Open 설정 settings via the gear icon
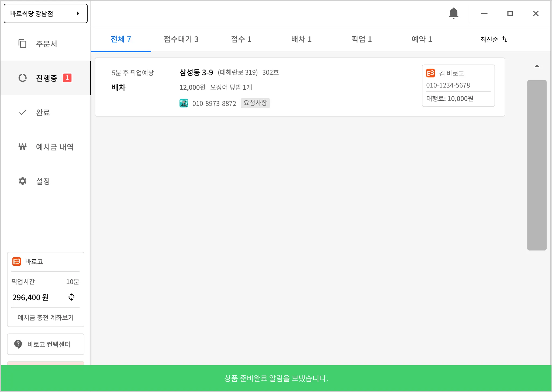 23,181
